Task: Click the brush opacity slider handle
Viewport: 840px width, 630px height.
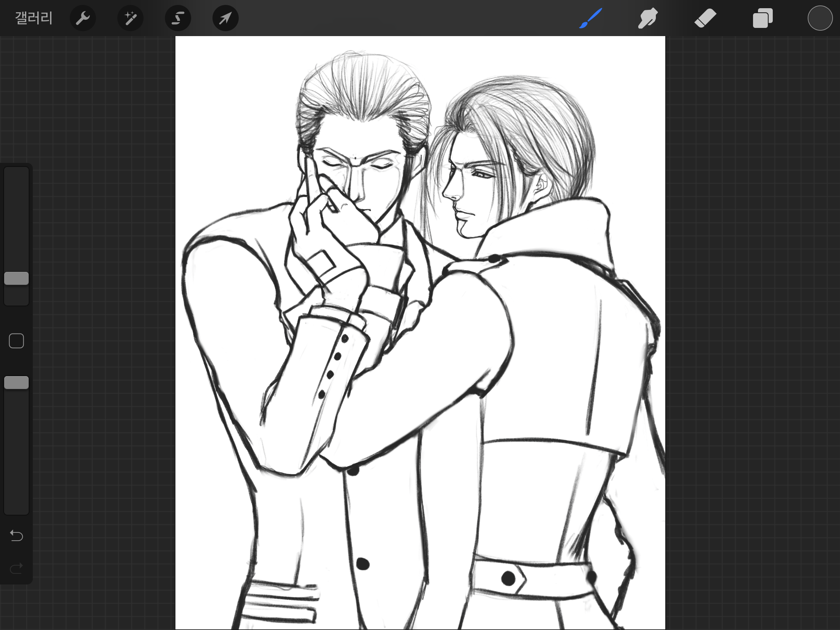Action: 16,383
